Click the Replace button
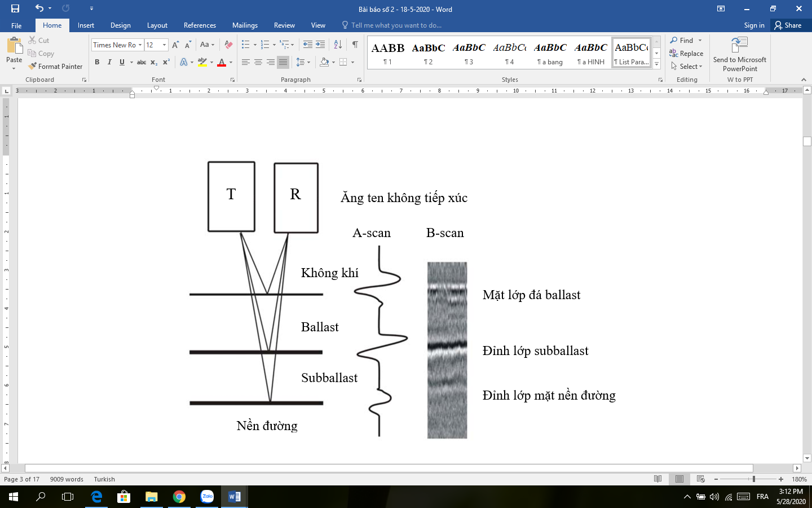The image size is (812, 508). (686, 54)
